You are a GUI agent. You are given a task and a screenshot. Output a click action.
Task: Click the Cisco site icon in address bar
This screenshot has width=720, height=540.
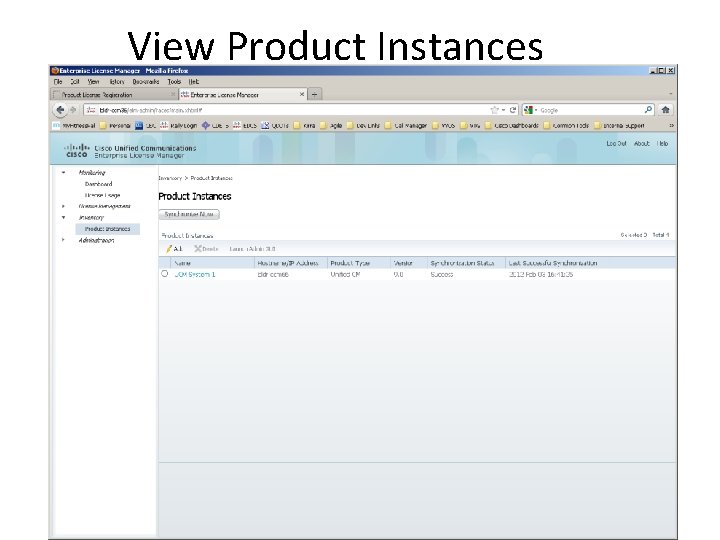[x=91, y=110]
